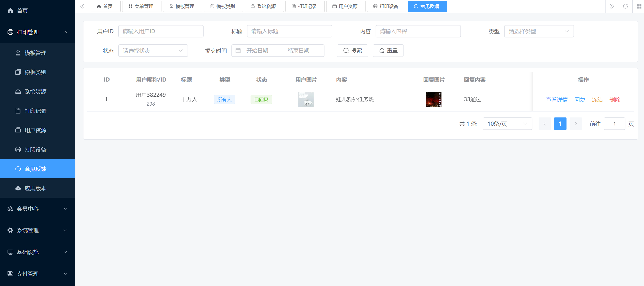Click the 内容 content input field
This screenshot has width=644, height=286.
(418, 31)
